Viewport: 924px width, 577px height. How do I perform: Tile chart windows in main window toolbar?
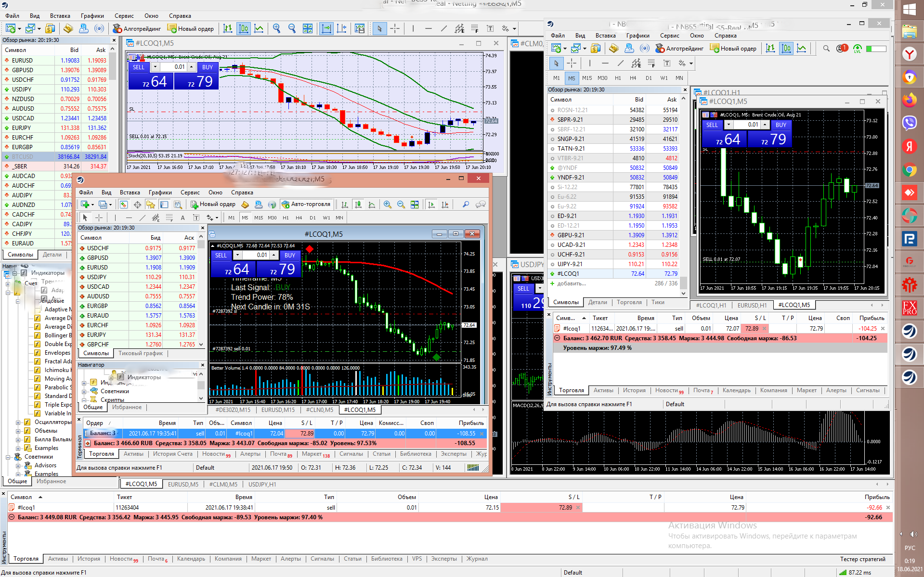(x=308, y=28)
